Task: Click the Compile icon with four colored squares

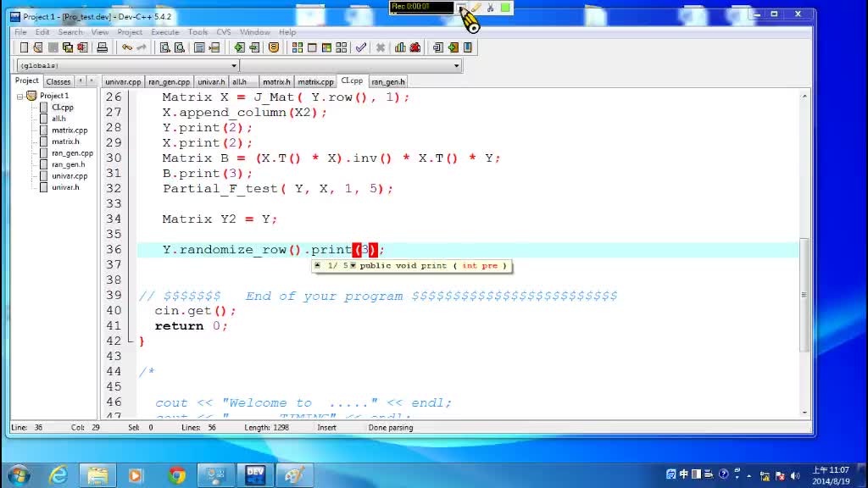Action: (298, 47)
